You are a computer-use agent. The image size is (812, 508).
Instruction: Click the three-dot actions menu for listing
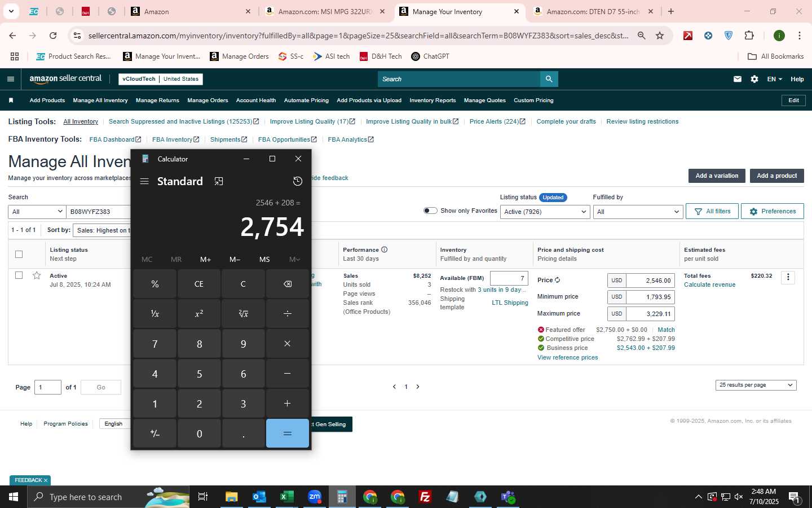point(788,277)
